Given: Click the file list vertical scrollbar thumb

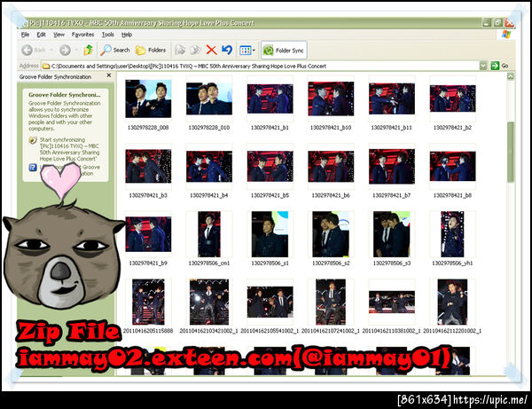Looking at the screenshot, I should click(511, 152).
